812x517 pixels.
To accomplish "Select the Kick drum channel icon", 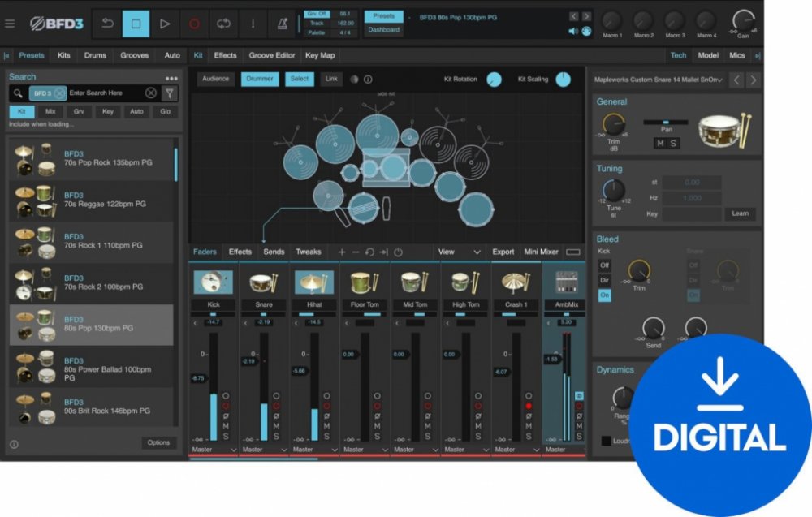I will pos(214,282).
